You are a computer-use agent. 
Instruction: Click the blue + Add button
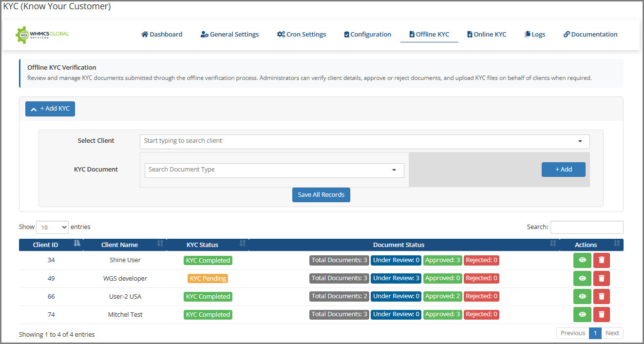pos(563,170)
